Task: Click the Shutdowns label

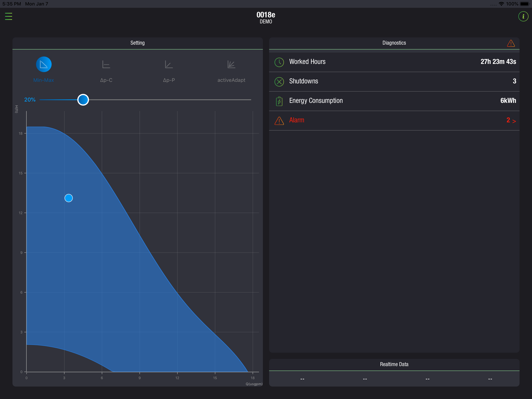Action: [x=304, y=81]
